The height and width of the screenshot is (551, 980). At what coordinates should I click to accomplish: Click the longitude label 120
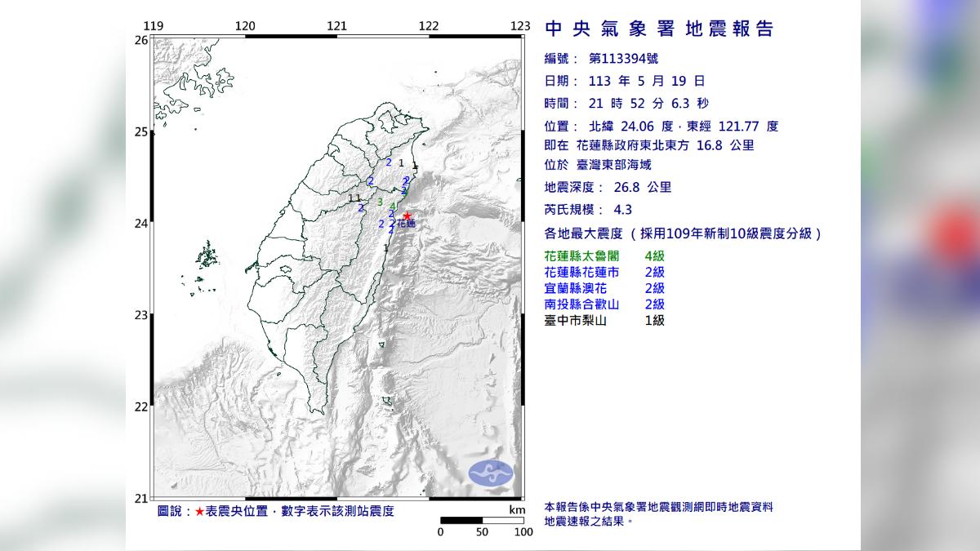[246, 26]
